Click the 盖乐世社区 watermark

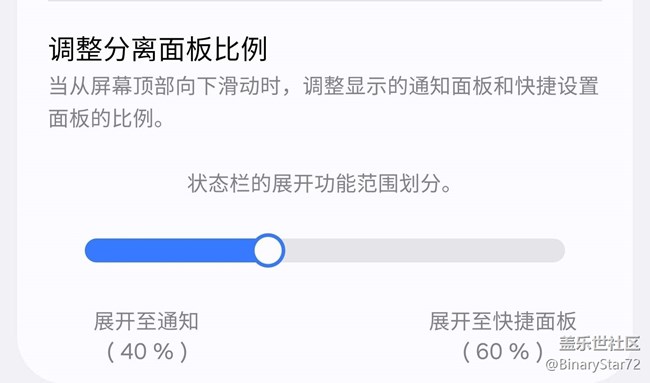[x=600, y=344]
